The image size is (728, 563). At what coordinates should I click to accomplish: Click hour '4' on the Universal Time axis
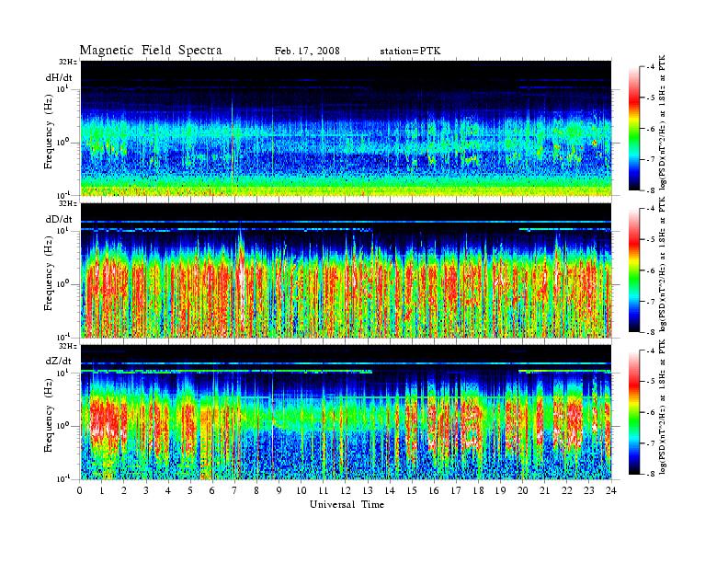(168, 491)
